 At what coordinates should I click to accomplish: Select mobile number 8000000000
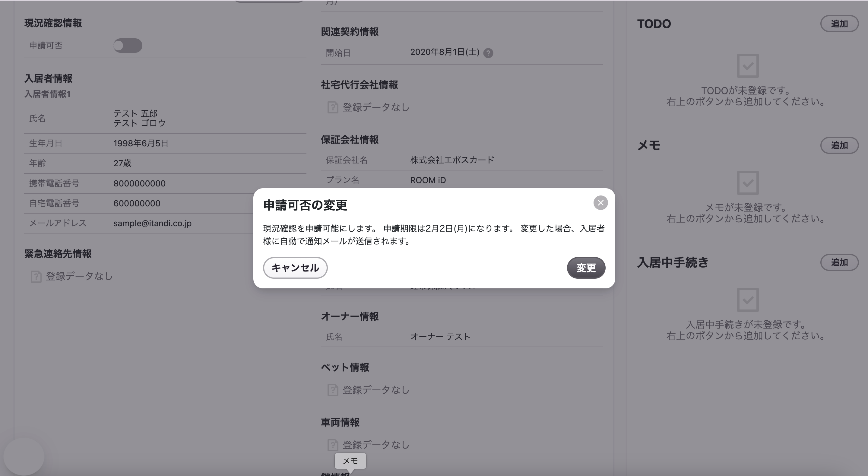click(140, 183)
